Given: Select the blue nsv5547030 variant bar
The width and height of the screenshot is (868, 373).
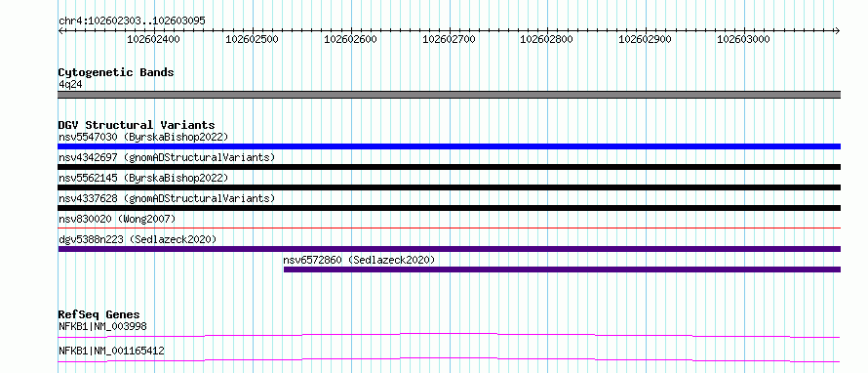Looking at the screenshot, I should pos(450,146).
